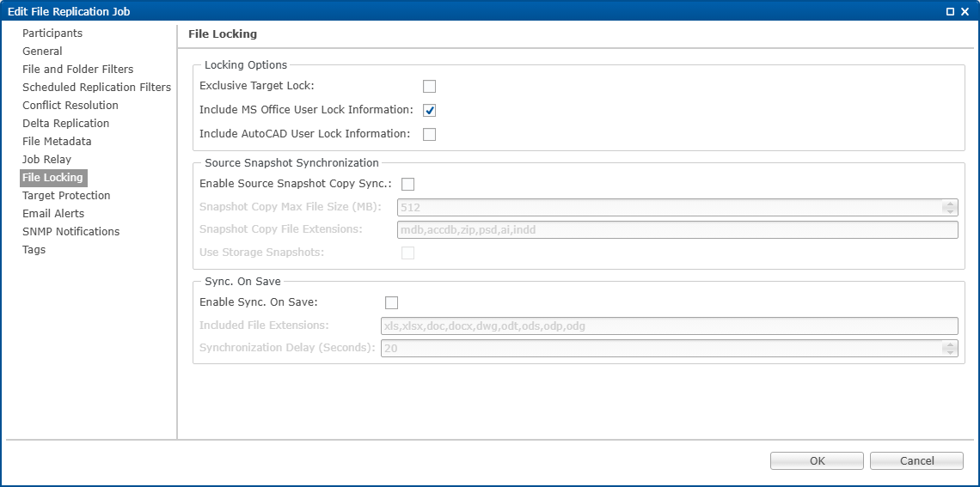Open Scheduled Replication Filters page
The image size is (980, 487).
[96, 88]
